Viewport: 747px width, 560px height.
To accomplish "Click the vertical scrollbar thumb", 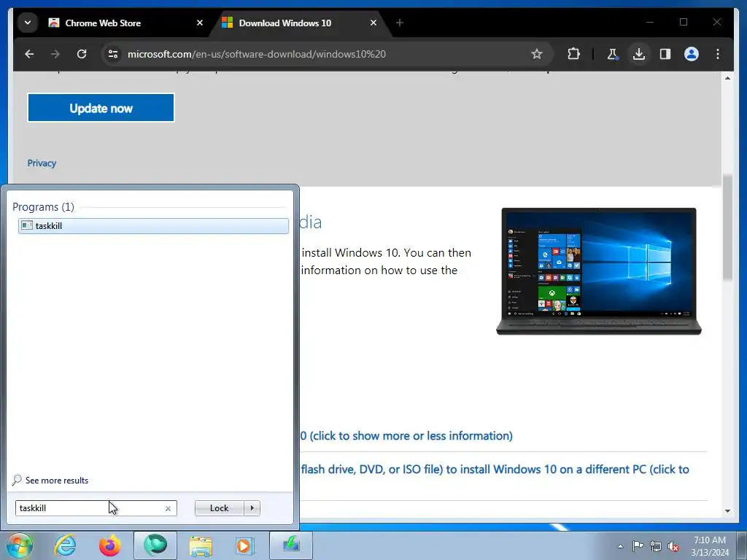I will click(727, 227).
